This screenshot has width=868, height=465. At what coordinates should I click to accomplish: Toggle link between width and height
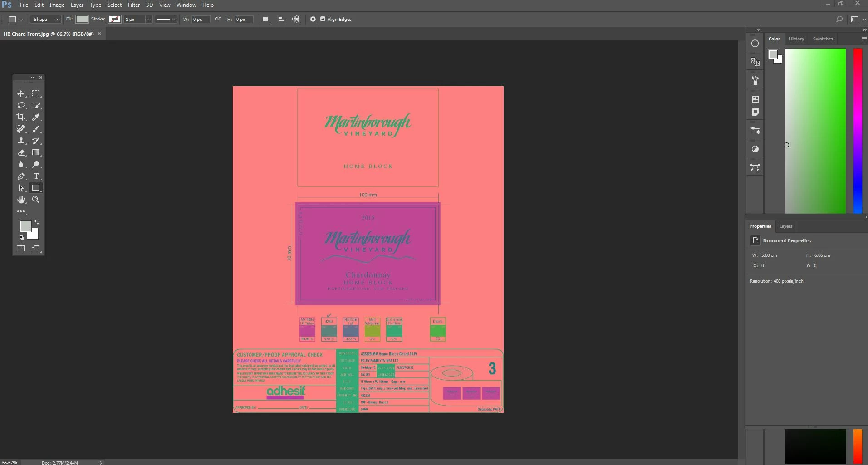click(218, 19)
